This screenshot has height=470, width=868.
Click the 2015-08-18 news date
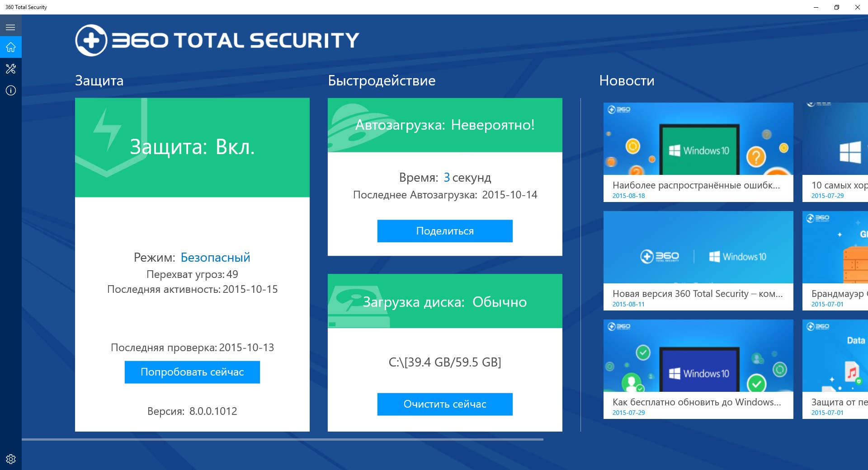pyautogui.click(x=628, y=196)
